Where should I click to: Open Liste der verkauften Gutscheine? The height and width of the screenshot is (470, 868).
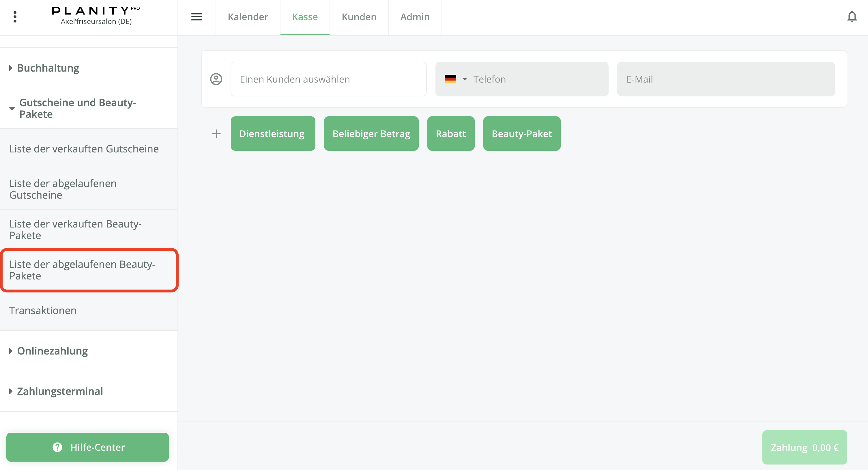(x=84, y=149)
